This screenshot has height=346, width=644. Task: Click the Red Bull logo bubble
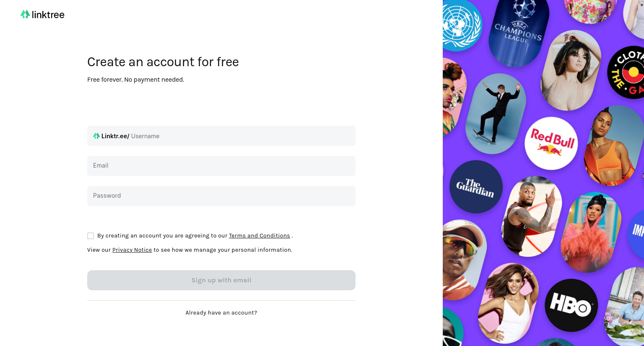(551, 143)
